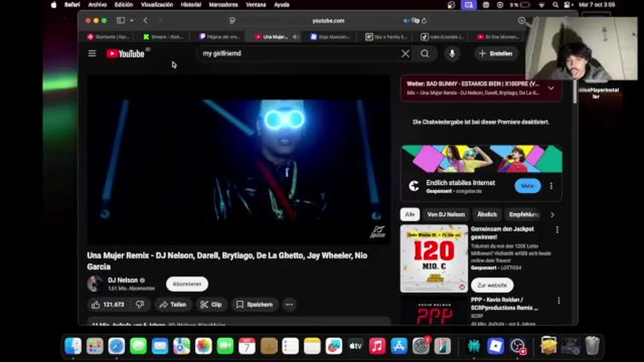This screenshot has height=362, width=644.
Task: Open the Visualización menu
Action: click(x=157, y=5)
